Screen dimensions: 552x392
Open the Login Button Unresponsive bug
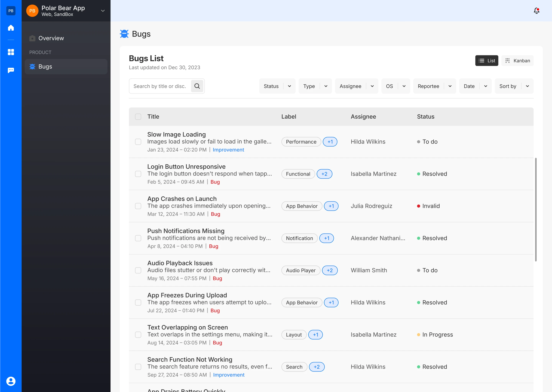coord(186,167)
